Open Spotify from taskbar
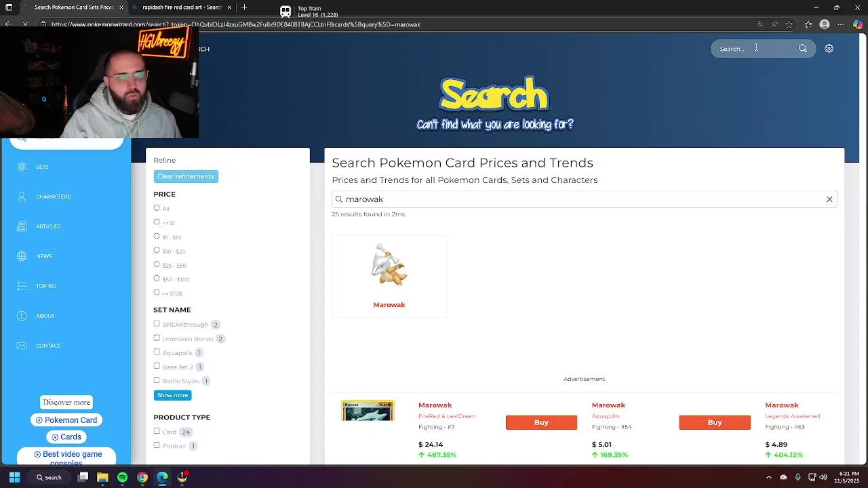Image resolution: width=868 pixels, height=488 pixels. pos(122,477)
